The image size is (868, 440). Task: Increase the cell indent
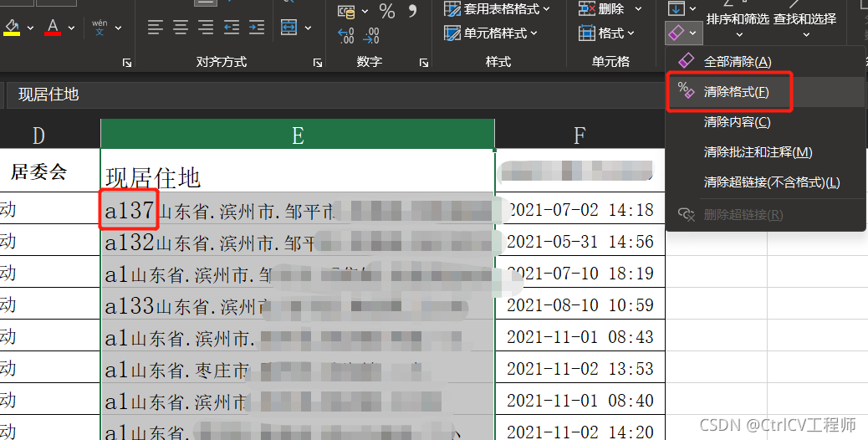257,27
